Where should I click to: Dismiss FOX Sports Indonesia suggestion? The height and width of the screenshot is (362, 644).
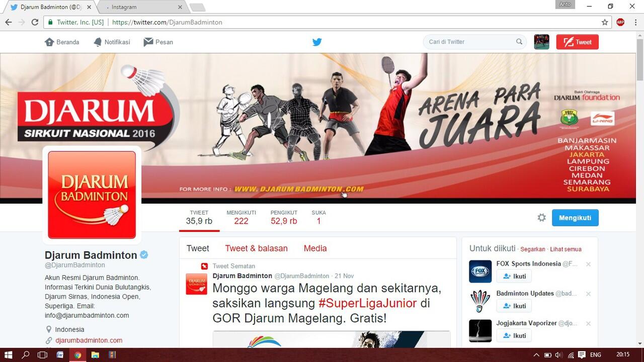pos(588,264)
